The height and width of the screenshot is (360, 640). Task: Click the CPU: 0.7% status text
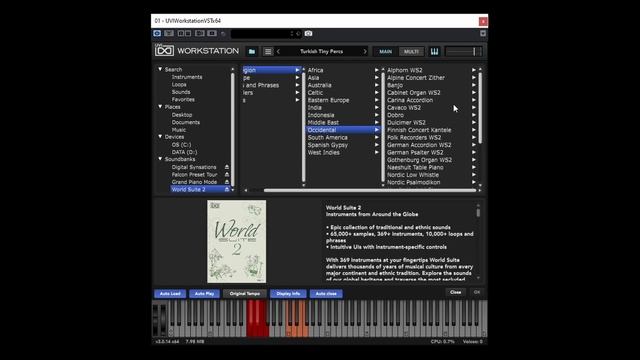point(442,341)
